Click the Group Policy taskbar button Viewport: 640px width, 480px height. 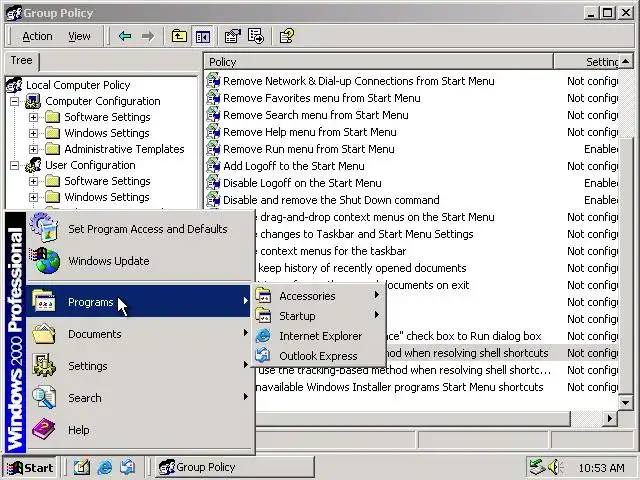tap(235, 467)
